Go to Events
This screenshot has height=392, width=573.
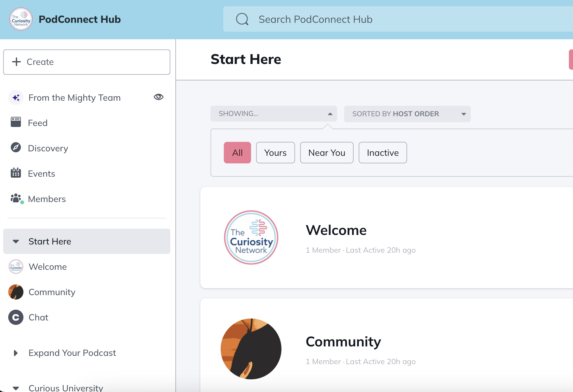click(x=41, y=174)
